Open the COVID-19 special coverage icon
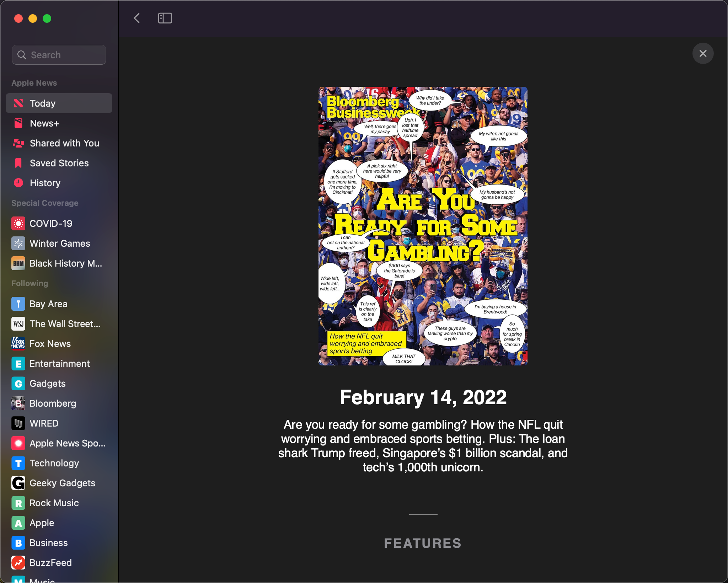Screen dimensions: 728x583 pyautogui.click(x=18, y=224)
